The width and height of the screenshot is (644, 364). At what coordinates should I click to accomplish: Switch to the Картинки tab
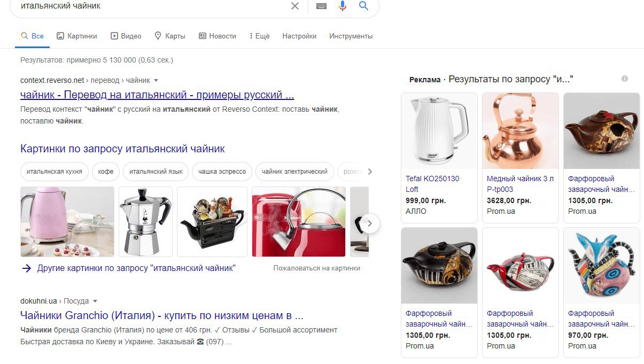[x=76, y=36]
